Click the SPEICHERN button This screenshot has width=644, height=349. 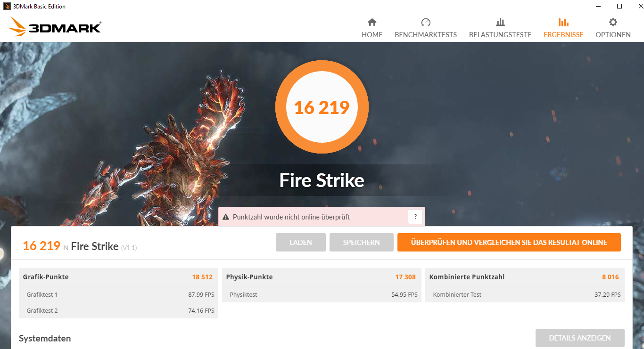tap(362, 243)
